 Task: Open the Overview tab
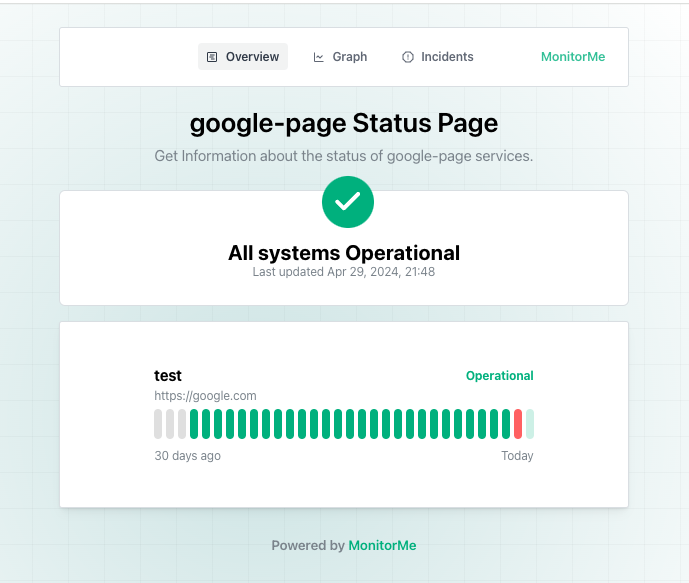[243, 57]
